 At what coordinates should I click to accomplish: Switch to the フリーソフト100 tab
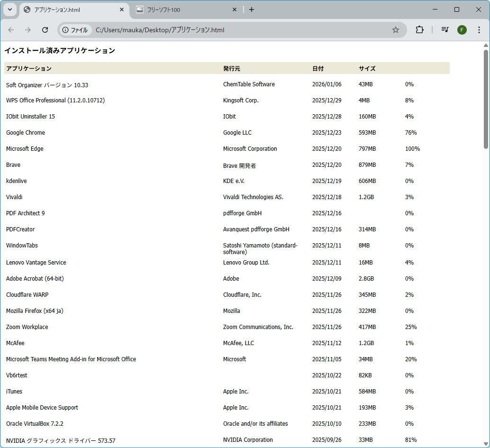pos(185,9)
